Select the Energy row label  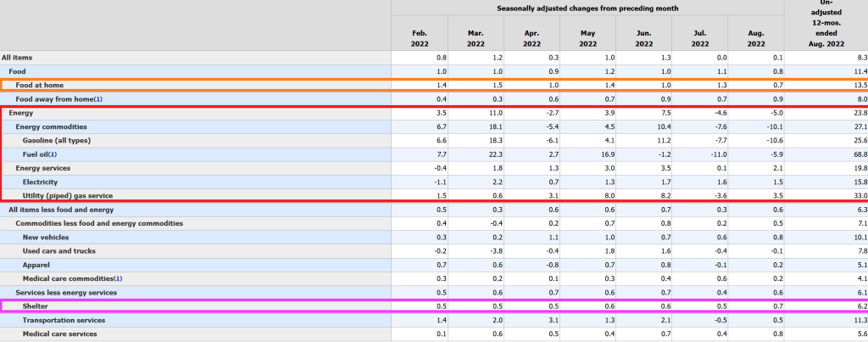click(22, 112)
